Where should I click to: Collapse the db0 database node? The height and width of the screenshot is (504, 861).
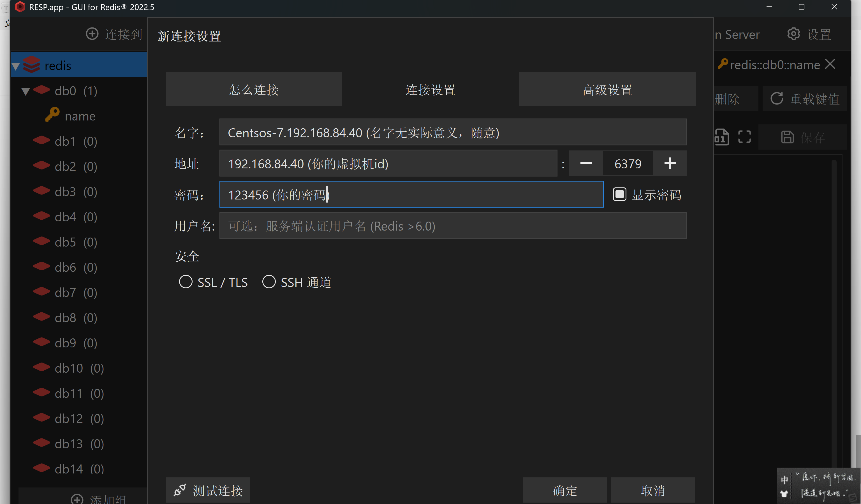click(x=26, y=92)
